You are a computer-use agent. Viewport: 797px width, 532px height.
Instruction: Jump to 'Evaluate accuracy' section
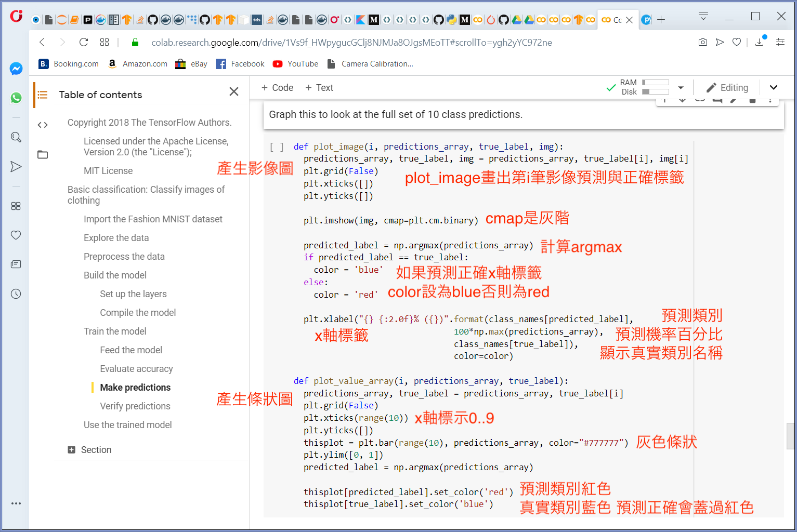pos(136,369)
